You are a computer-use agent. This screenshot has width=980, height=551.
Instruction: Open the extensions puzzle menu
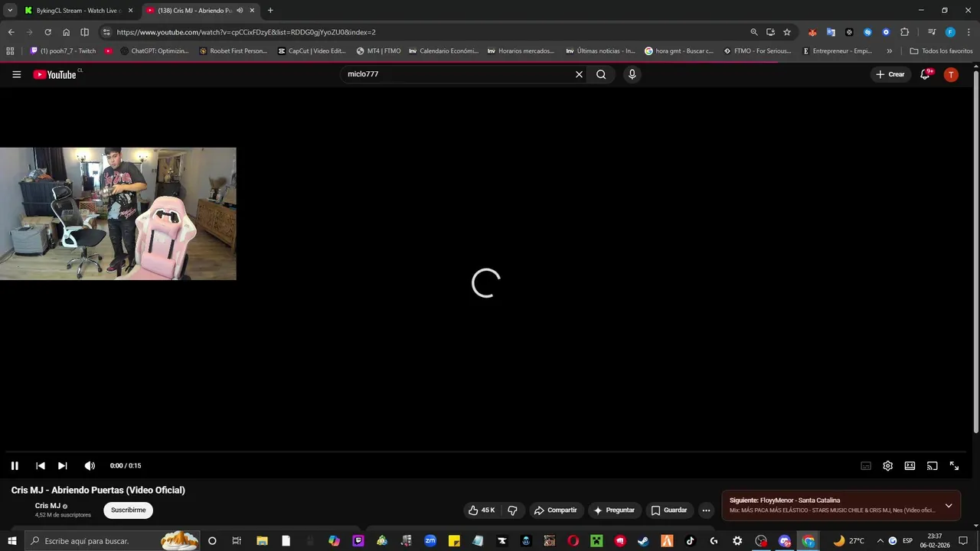(904, 32)
